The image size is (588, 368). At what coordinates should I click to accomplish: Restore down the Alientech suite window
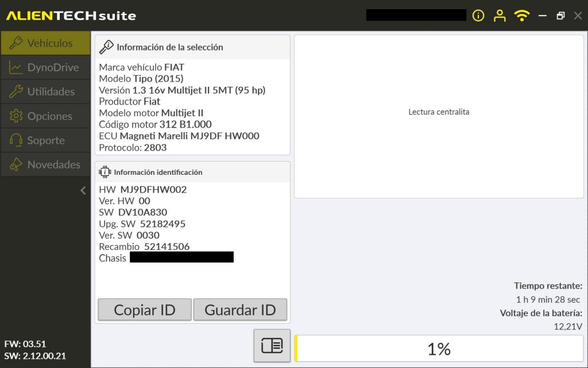tap(560, 16)
